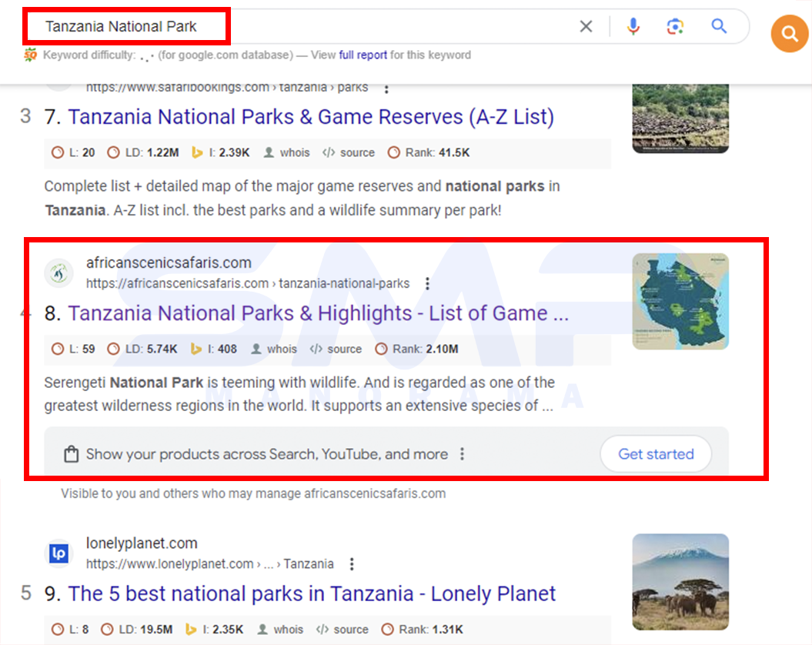Click lonelyplanet.com site name
Viewport: 812px width, 645px height.
(x=142, y=543)
